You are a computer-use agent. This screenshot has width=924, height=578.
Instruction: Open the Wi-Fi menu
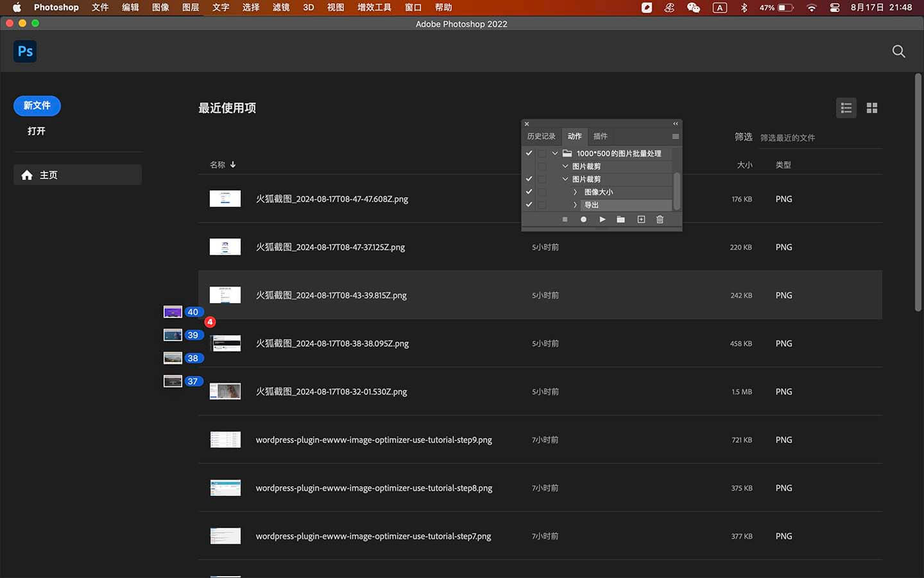(x=812, y=7)
